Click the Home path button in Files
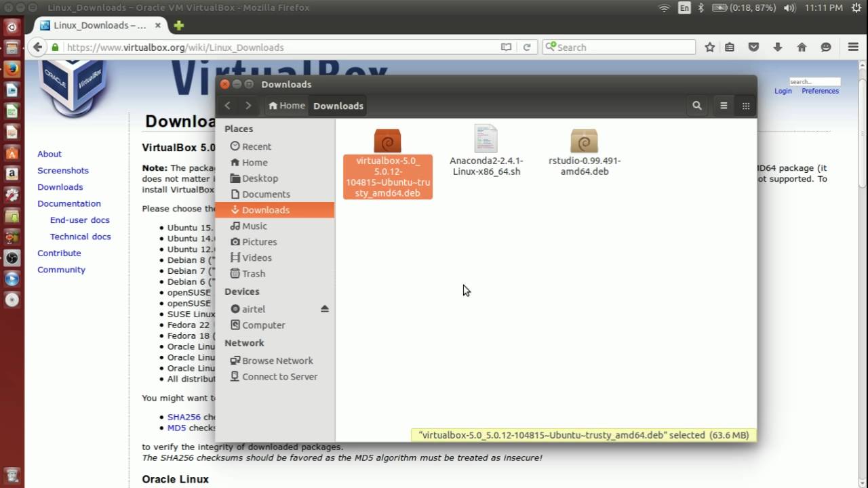868x488 pixels. 286,106
